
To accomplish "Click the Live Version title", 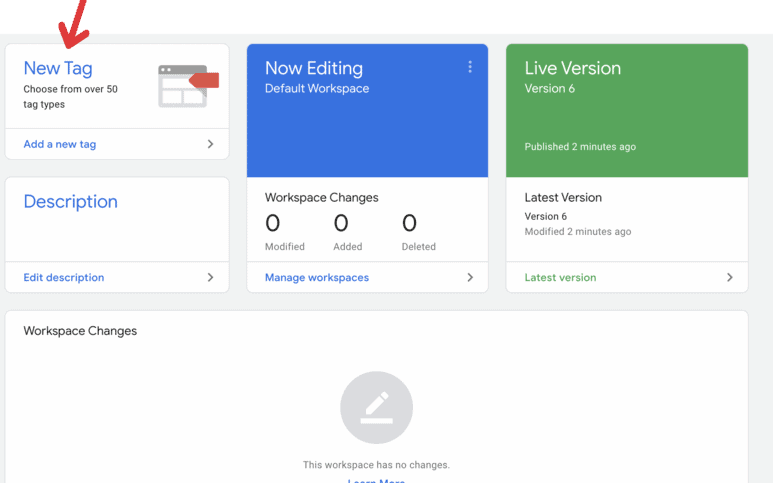I will 572,69.
